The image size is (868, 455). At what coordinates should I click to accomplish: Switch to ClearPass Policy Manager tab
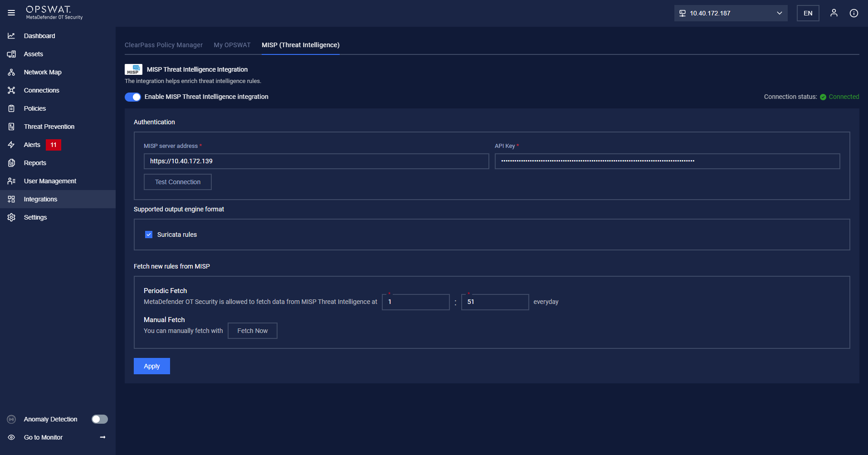click(164, 45)
